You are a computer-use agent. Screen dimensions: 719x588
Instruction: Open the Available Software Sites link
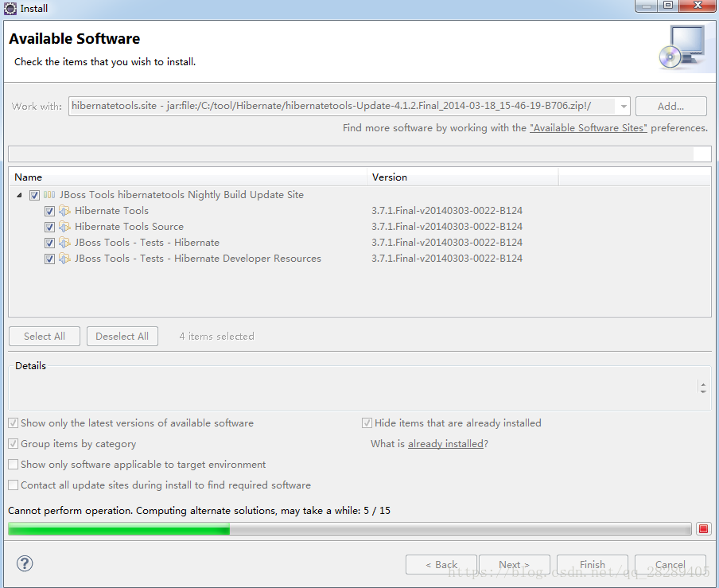[x=589, y=128]
